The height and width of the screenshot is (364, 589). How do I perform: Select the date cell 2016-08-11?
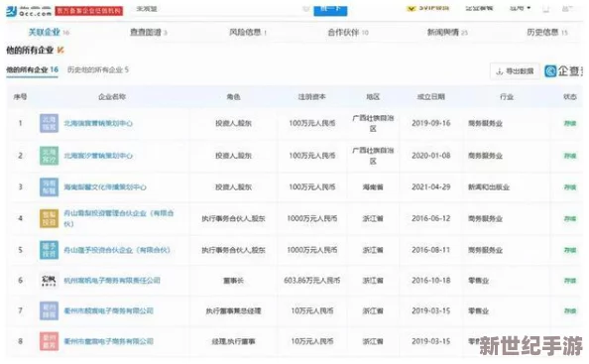tap(431, 250)
